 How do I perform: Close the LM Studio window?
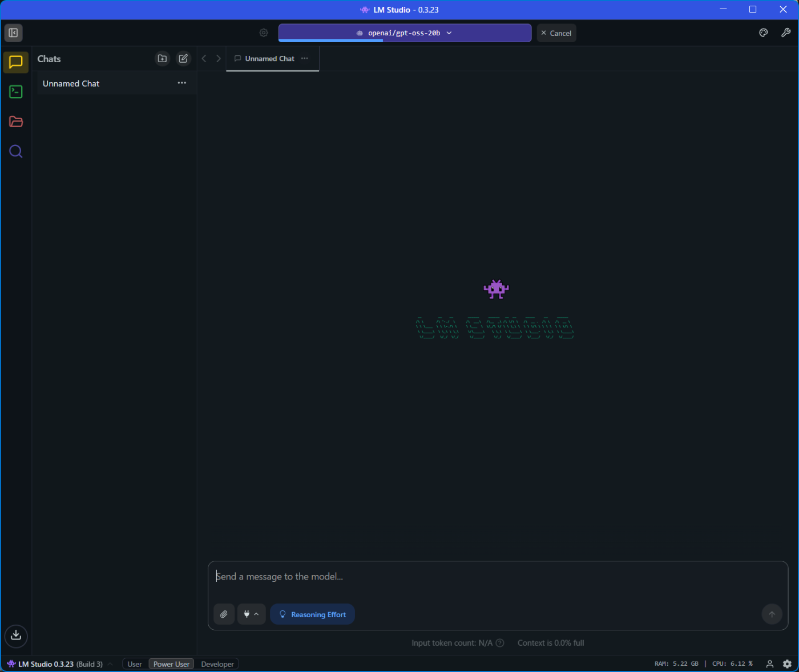pos(783,9)
